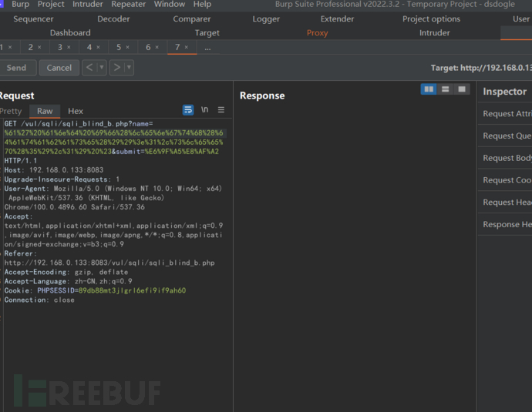
Task: Add new Repeater tab via ellipsis
Action: [x=207, y=48]
